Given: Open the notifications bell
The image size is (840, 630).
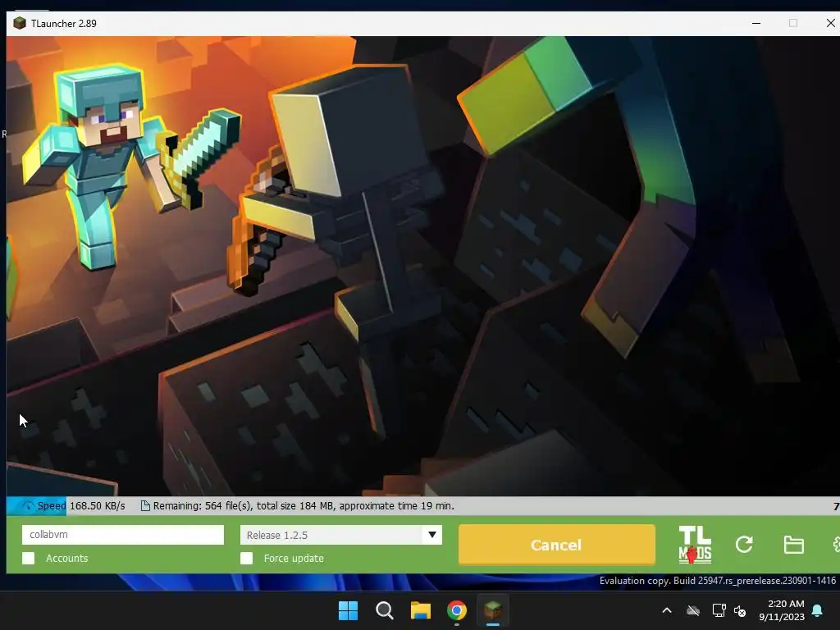Looking at the screenshot, I should click(x=818, y=610).
